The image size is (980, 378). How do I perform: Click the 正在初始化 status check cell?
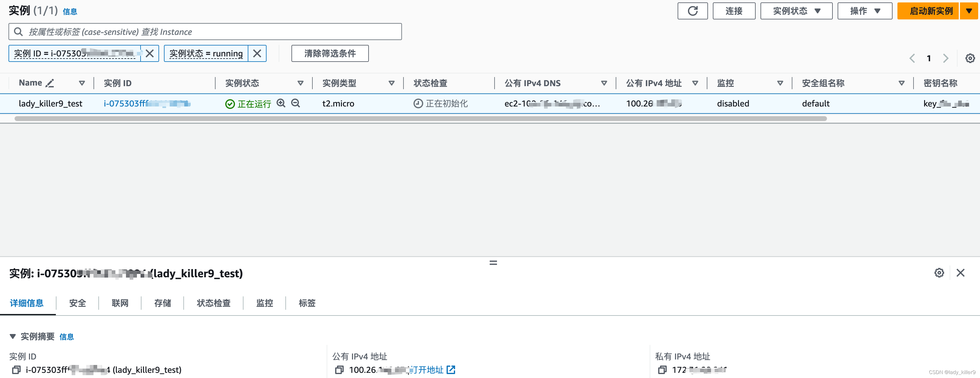pos(441,103)
